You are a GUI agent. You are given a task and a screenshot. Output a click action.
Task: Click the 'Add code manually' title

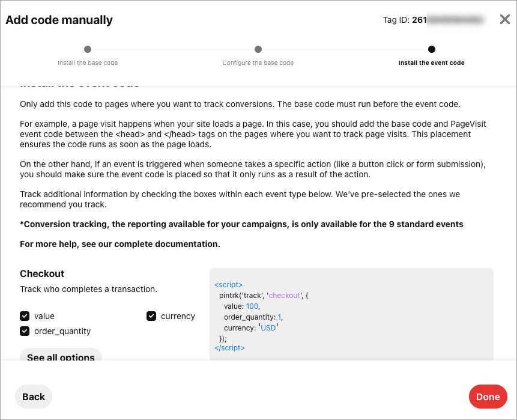59,20
